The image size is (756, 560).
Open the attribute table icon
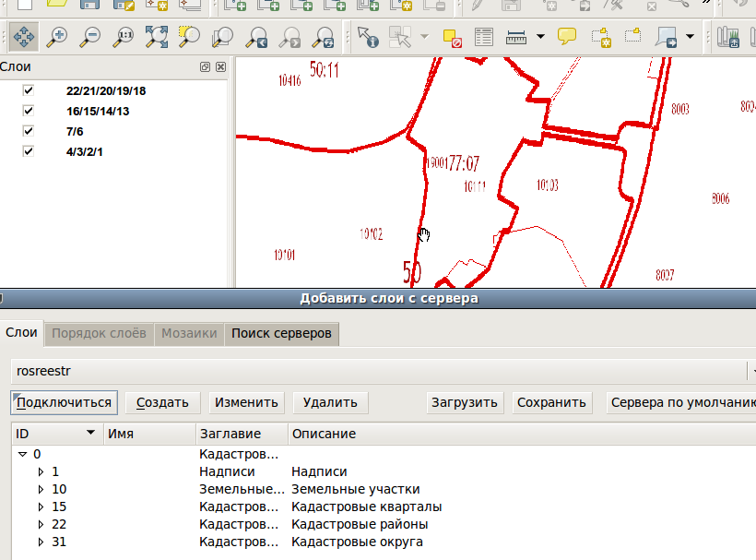[x=484, y=38]
